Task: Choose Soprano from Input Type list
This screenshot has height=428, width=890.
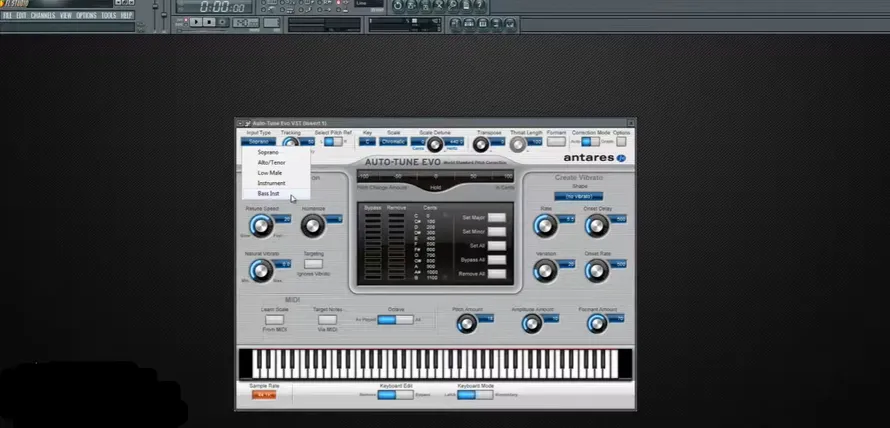Action: pos(276,152)
